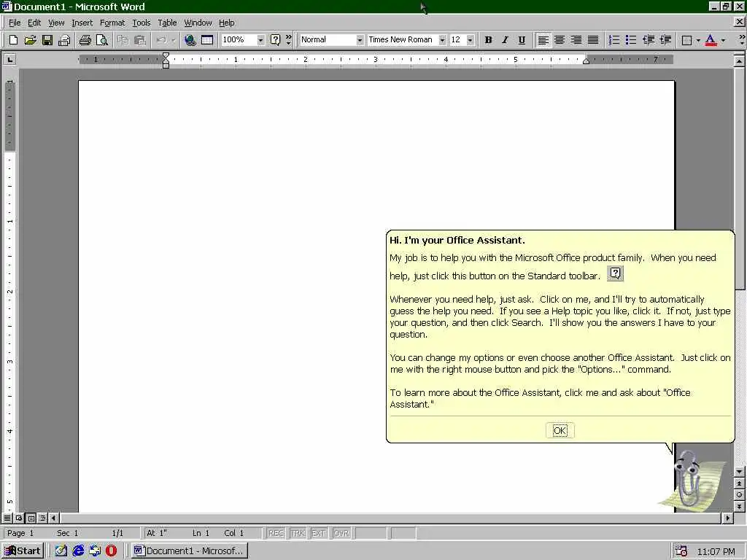Apply numbered list formatting
This screenshot has height=560, width=747.
[x=614, y=40]
